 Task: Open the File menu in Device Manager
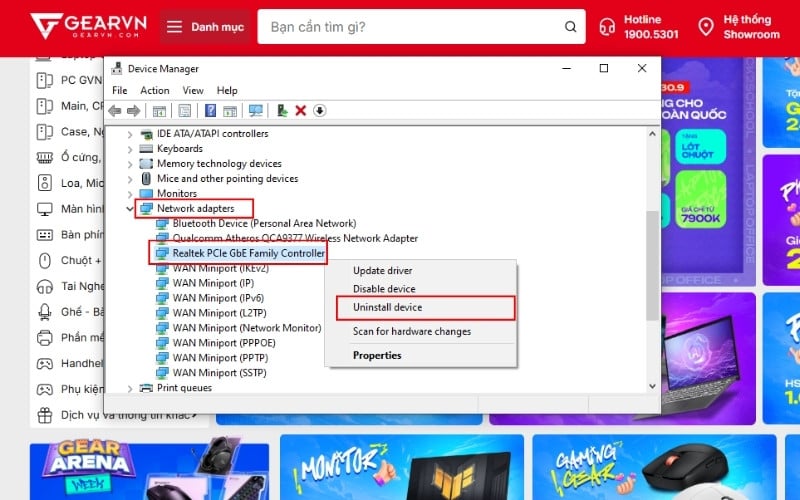[x=120, y=90]
